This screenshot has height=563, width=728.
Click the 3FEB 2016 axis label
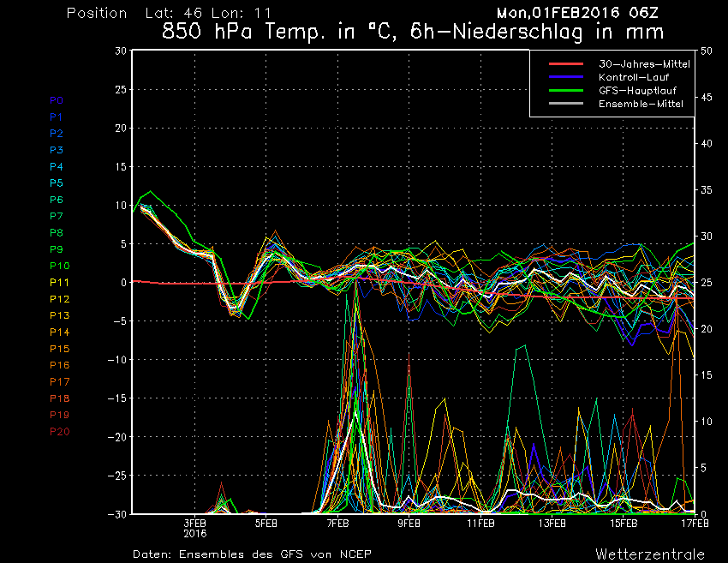pos(194,527)
